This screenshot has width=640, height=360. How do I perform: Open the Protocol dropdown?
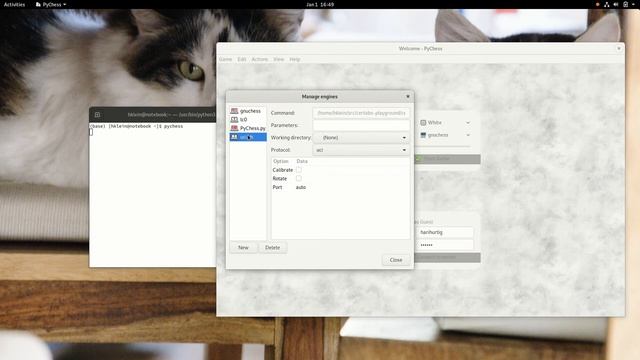[361, 150]
